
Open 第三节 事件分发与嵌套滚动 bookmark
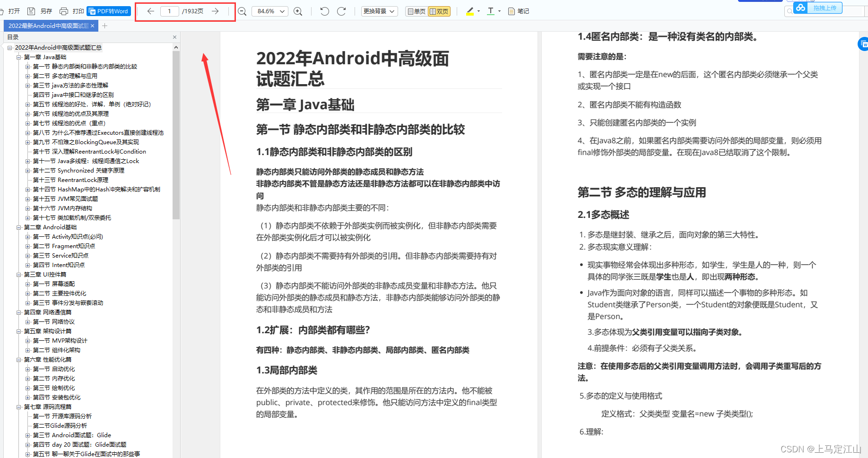[x=68, y=302]
